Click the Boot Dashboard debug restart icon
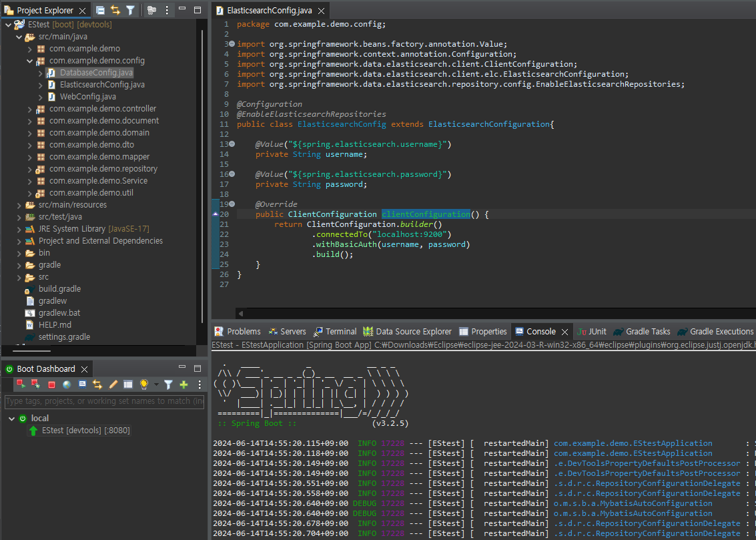The height and width of the screenshot is (540, 756). click(36, 384)
